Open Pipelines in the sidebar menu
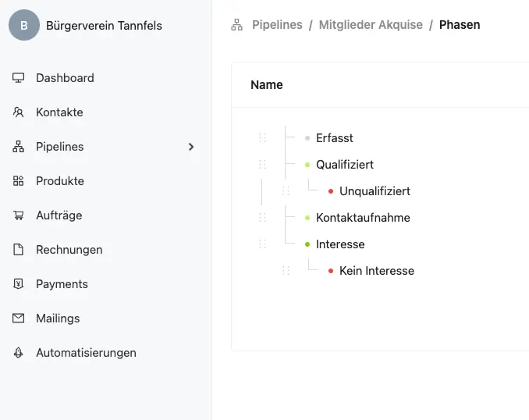 (59, 147)
